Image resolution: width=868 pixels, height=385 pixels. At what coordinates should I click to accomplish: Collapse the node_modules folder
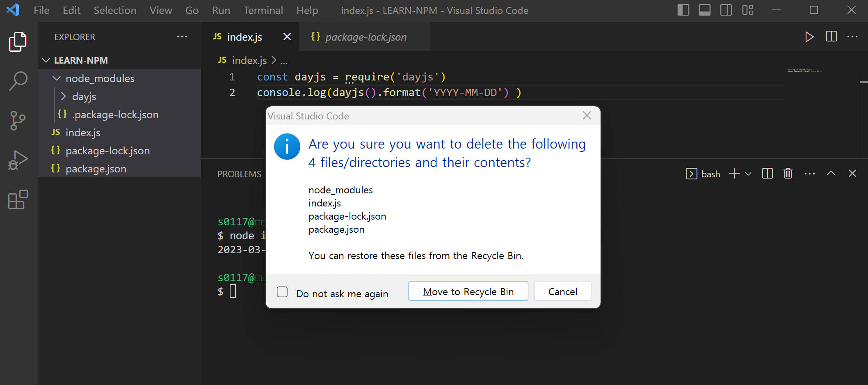[57, 78]
